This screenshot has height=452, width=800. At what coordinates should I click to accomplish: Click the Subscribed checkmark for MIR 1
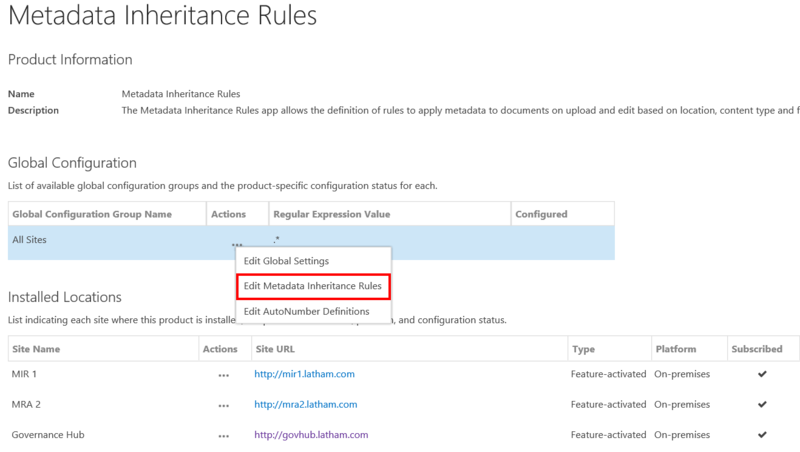coord(762,375)
